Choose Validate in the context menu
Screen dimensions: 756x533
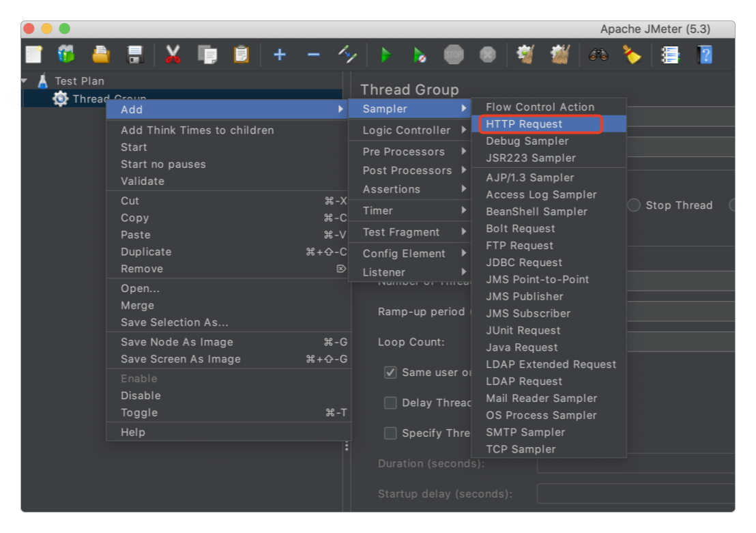[x=228, y=182]
